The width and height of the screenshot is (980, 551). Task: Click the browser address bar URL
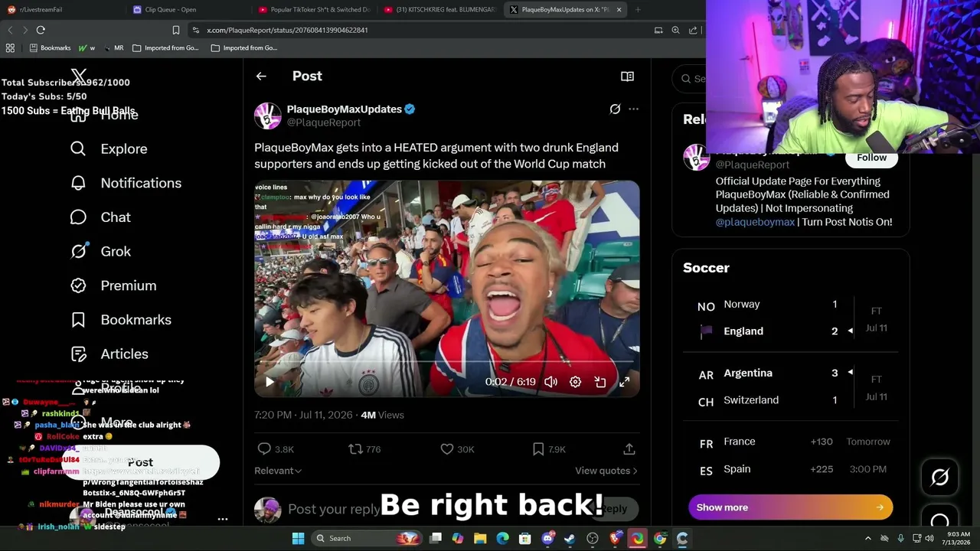(287, 30)
